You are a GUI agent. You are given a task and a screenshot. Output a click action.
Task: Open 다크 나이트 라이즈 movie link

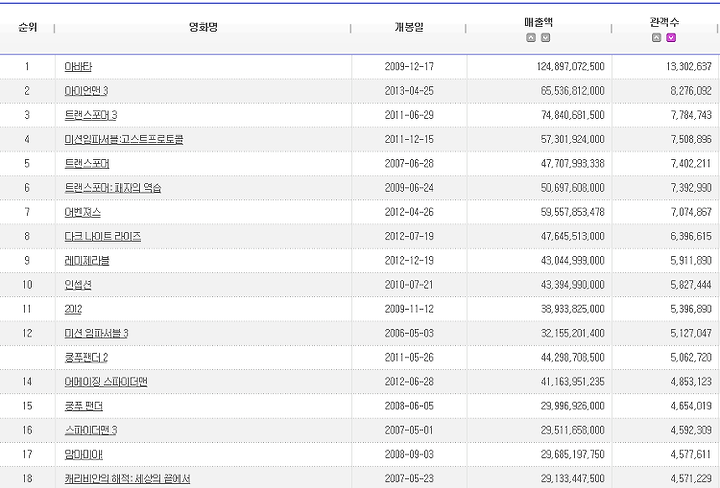pos(103,236)
